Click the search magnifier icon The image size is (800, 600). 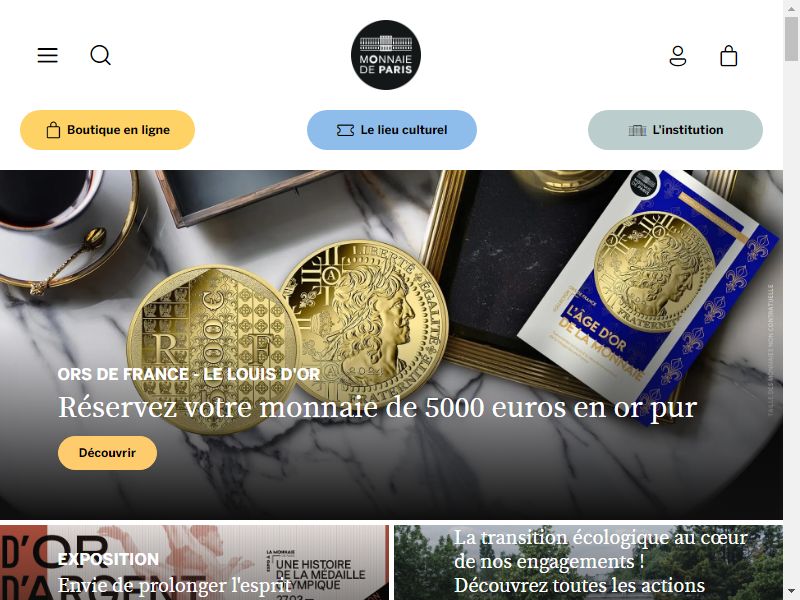[x=100, y=55]
